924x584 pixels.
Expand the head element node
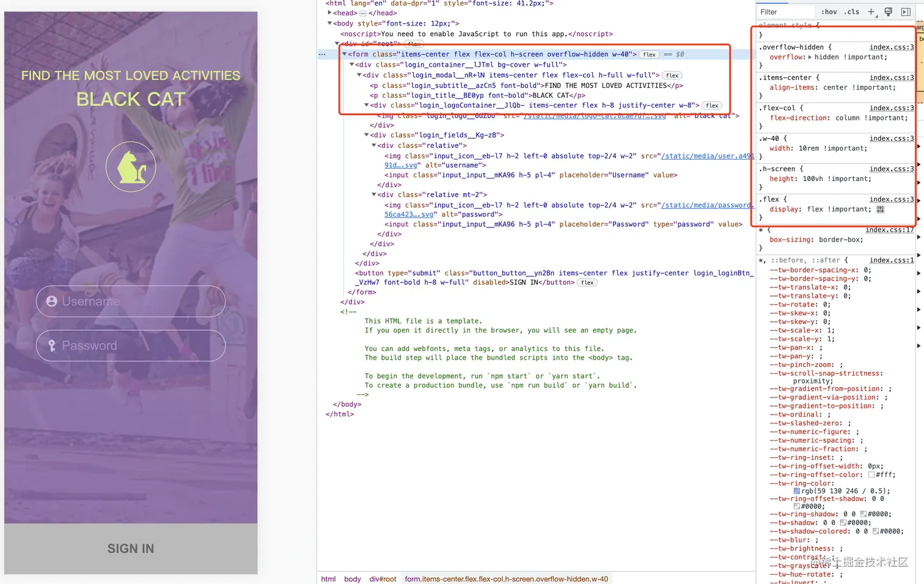click(330, 13)
